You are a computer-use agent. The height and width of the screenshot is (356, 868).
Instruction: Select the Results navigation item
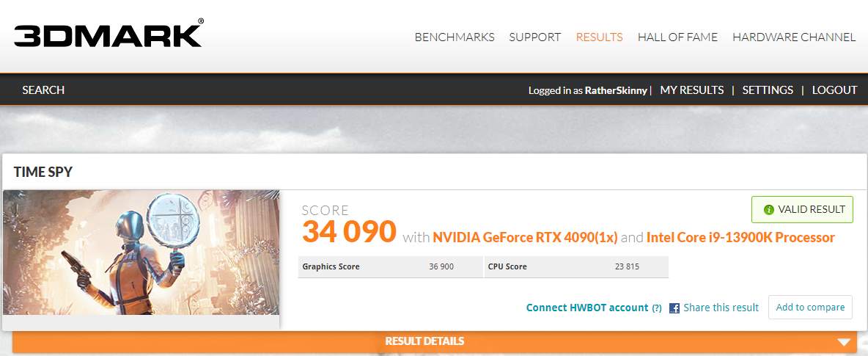[x=599, y=37]
